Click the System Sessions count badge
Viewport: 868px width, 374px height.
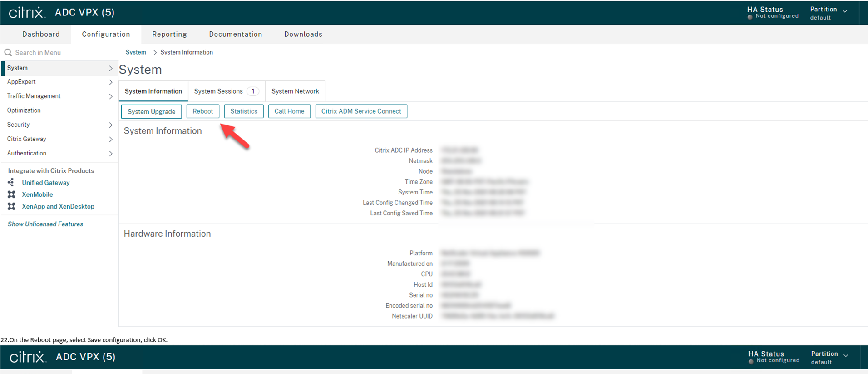[x=253, y=91]
